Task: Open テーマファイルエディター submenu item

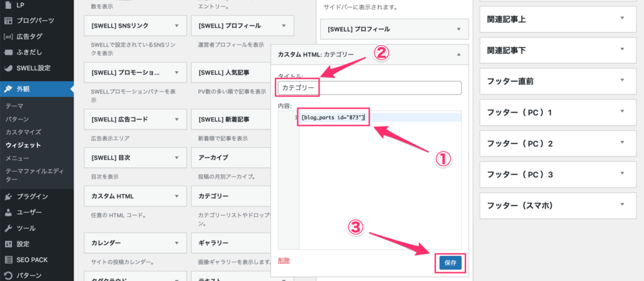Action: [x=34, y=175]
